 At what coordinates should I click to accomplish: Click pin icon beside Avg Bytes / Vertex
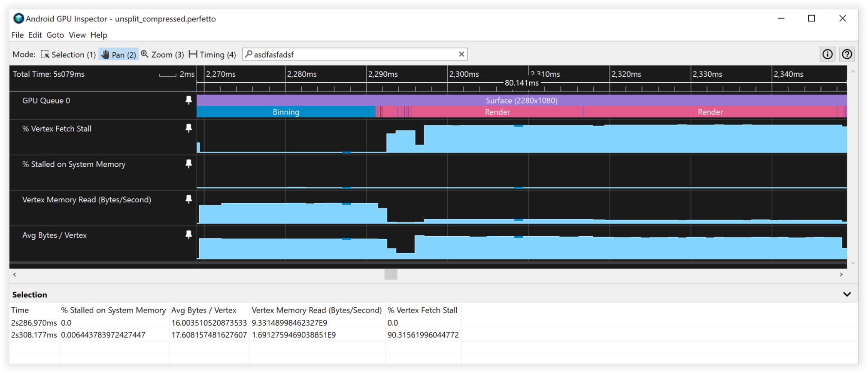pos(188,235)
